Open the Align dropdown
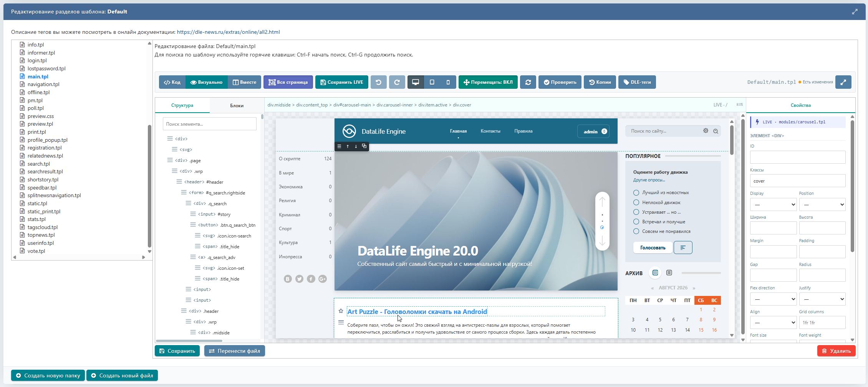The width and height of the screenshot is (868, 387). pyautogui.click(x=773, y=322)
